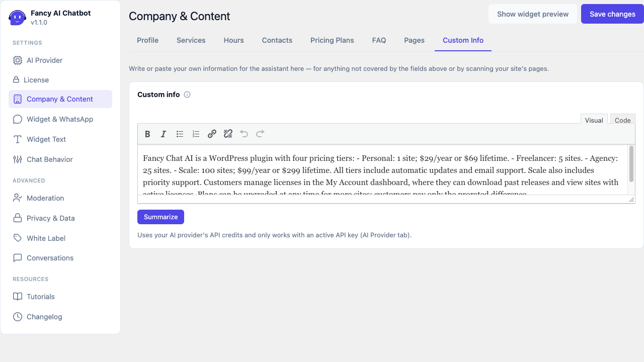Screen dimensions: 644x362
Task: Click the remove link icon
Action: [x=228, y=134]
